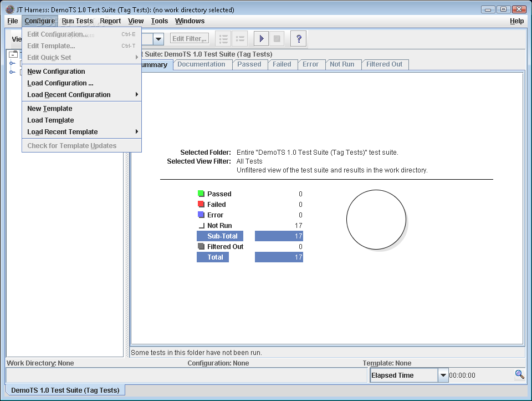The height and width of the screenshot is (401, 532).
Task: Click the first list view toolbar icon
Action: [223, 39]
